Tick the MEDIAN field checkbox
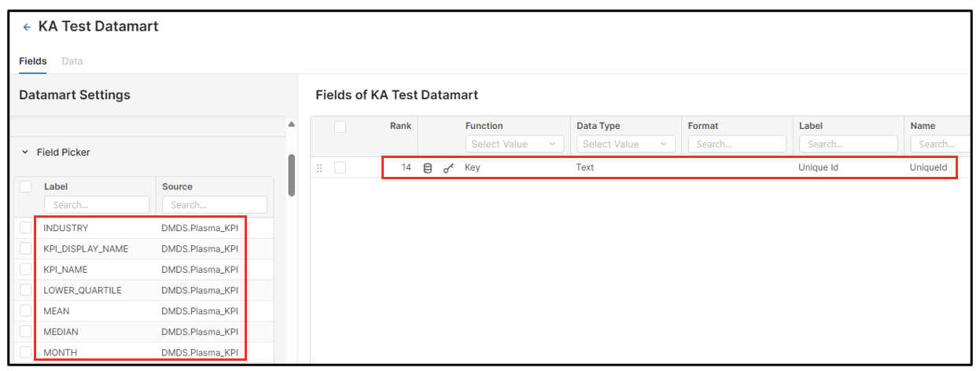The width and height of the screenshot is (980, 371). 26,332
